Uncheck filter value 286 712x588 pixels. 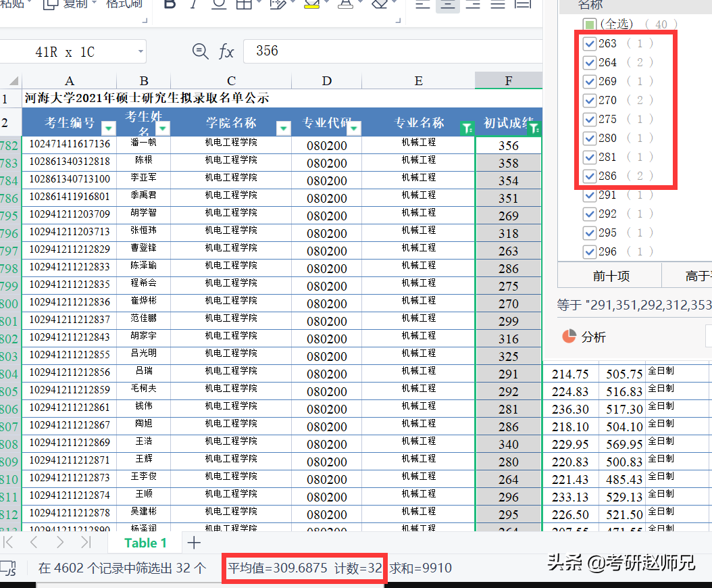coord(590,176)
